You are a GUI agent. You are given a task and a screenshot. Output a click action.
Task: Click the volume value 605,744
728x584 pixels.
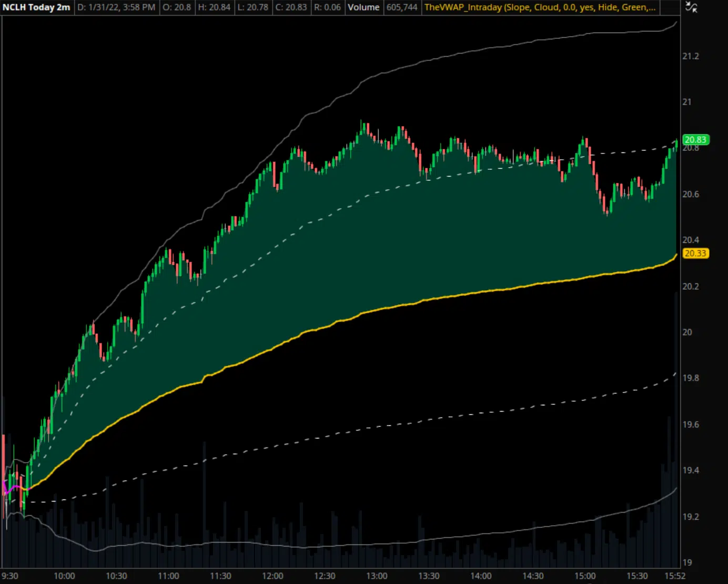pos(402,7)
